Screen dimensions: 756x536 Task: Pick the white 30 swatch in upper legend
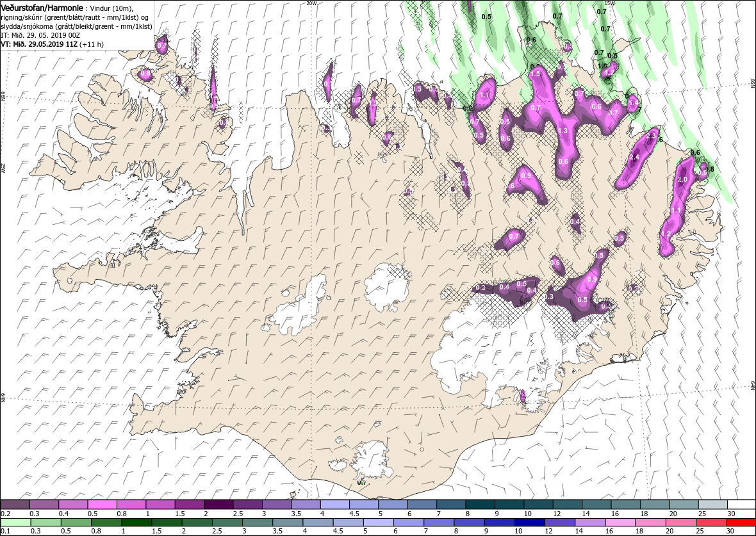pos(741,505)
